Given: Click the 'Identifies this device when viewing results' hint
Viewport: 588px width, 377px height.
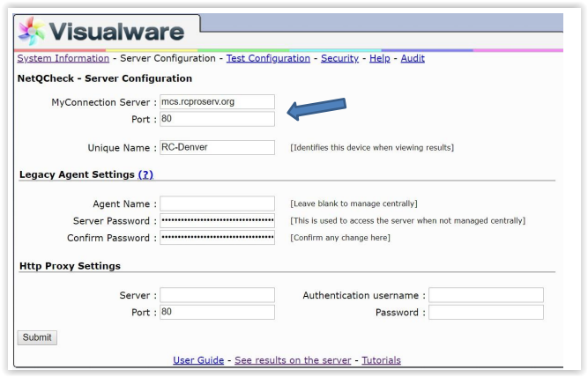Looking at the screenshot, I should 372,148.
